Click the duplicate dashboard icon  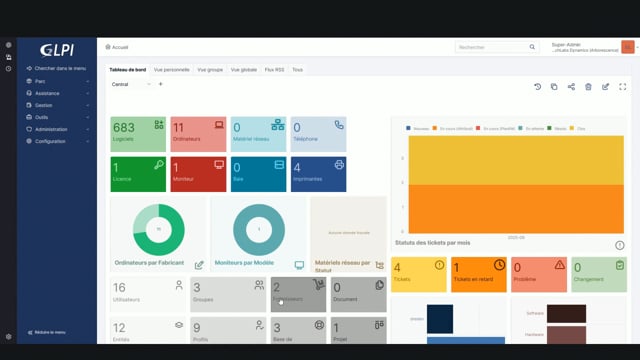pos(554,87)
